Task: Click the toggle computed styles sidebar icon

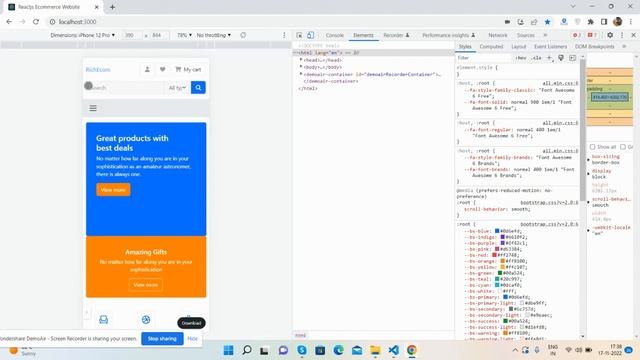Action: pos(572,58)
